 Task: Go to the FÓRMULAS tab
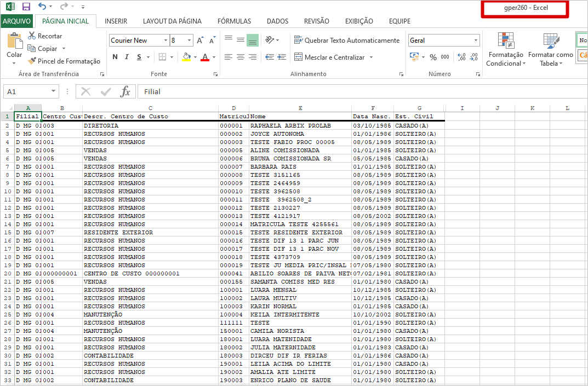point(235,21)
